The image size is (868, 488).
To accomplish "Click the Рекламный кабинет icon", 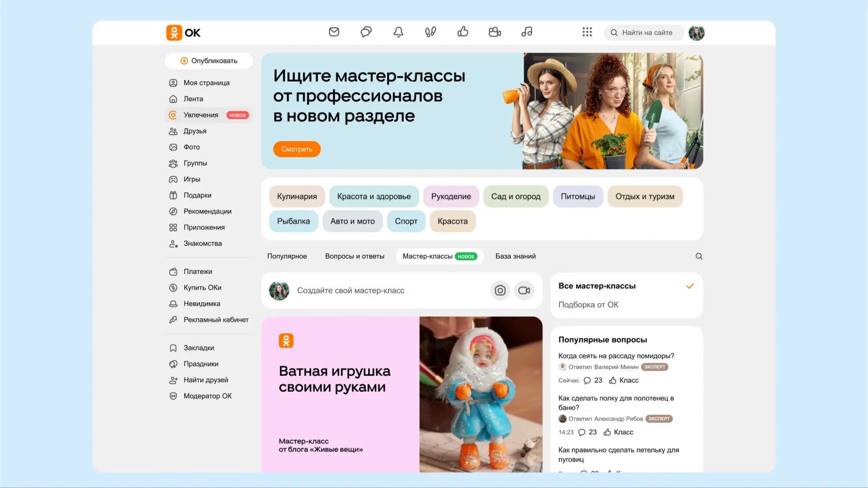I will point(173,320).
